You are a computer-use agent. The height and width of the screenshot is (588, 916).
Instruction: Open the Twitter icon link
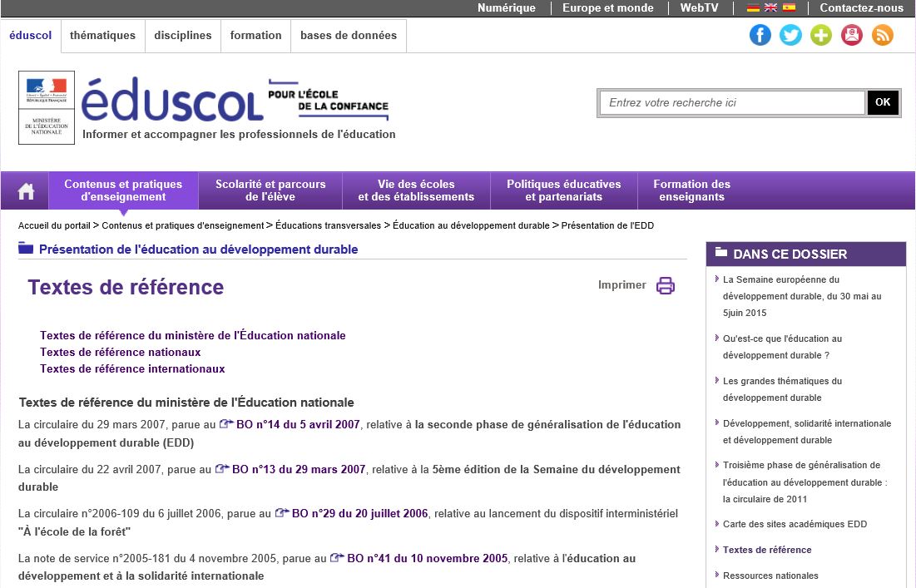coord(790,35)
